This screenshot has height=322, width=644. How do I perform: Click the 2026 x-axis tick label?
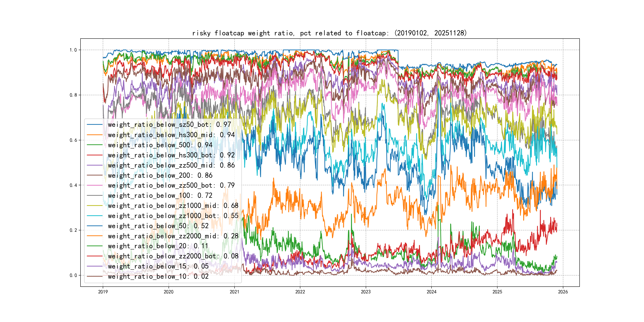[563, 292]
